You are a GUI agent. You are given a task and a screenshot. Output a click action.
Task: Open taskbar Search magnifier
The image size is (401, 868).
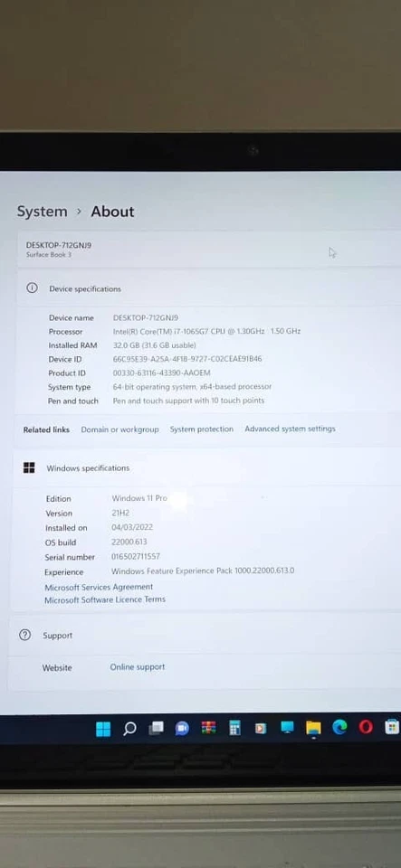[x=129, y=729]
